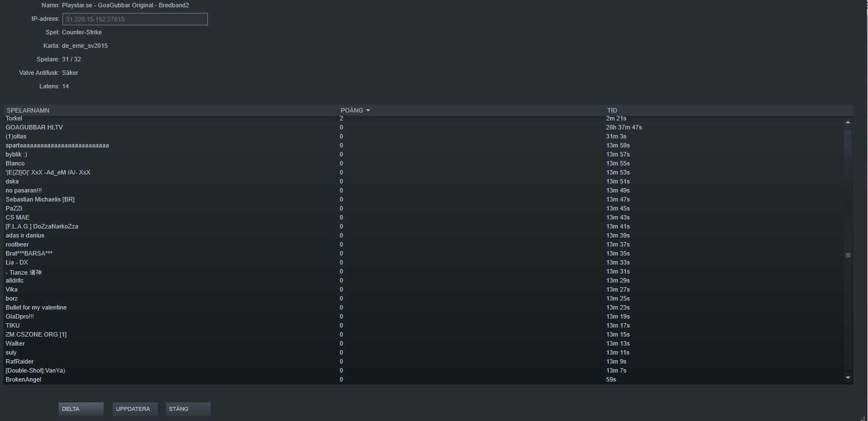Select player Bullet for my valentine

(x=36, y=308)
